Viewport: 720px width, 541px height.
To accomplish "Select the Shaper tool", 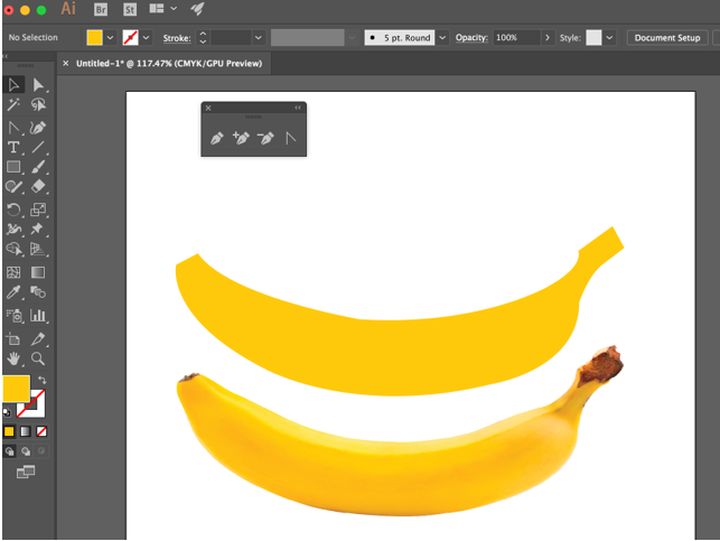I will pyautogui.click(x=14, y=187).
